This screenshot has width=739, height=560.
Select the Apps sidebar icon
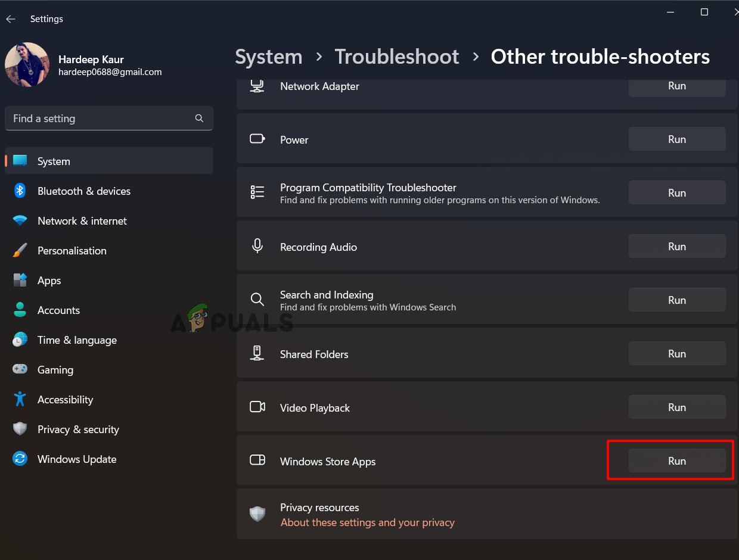tap(20, 280)
